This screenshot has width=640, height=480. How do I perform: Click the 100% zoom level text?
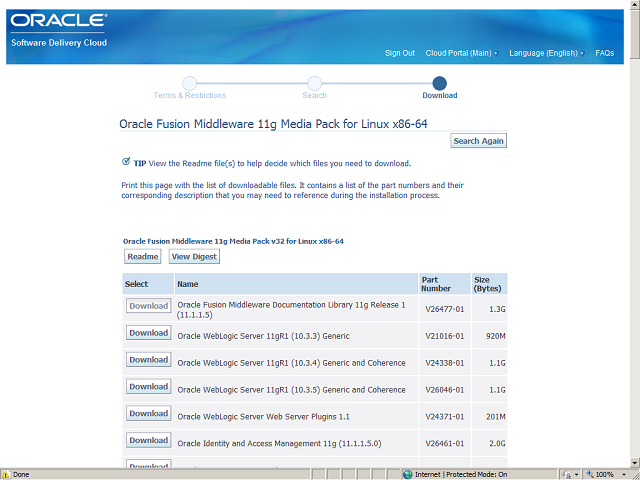tap(604, 474)
